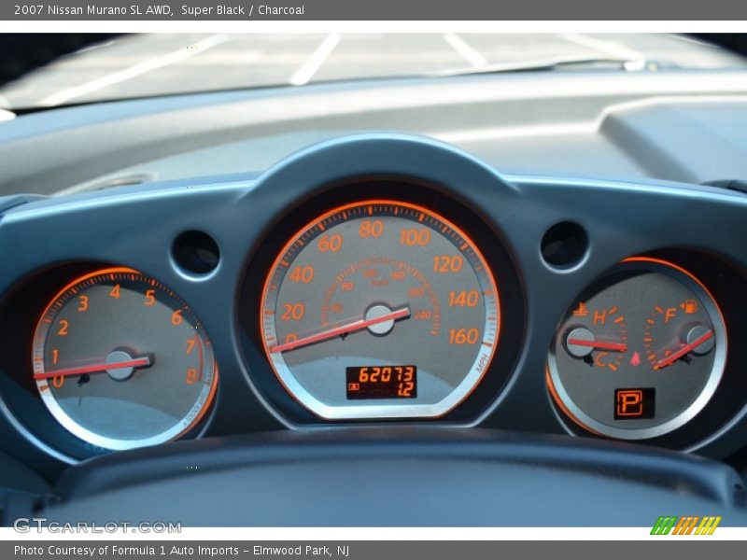This screenshot has width=747, height=560.
Task: Click the 1 mark on the tachometer
Action: (x=55, y=356)
